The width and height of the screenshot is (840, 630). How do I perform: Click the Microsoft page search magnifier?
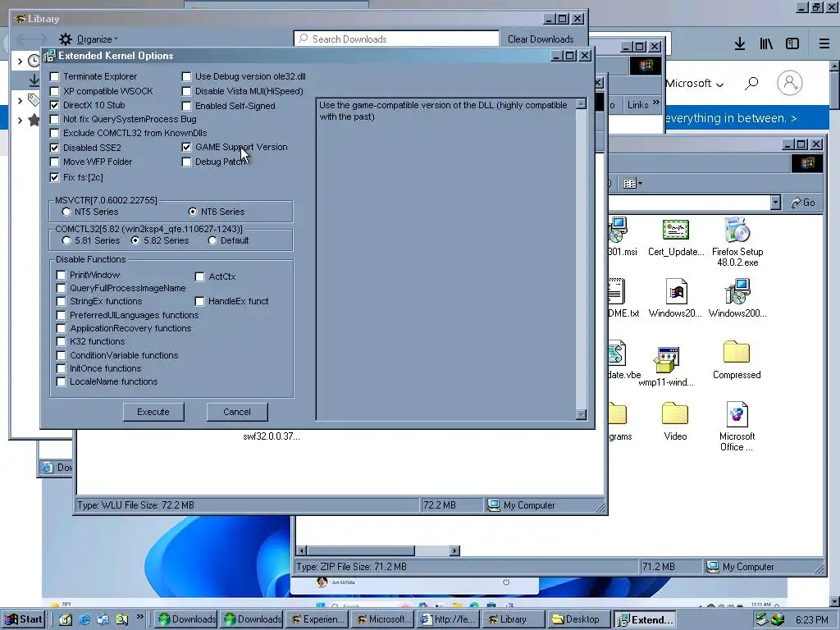tap(752, 83)
